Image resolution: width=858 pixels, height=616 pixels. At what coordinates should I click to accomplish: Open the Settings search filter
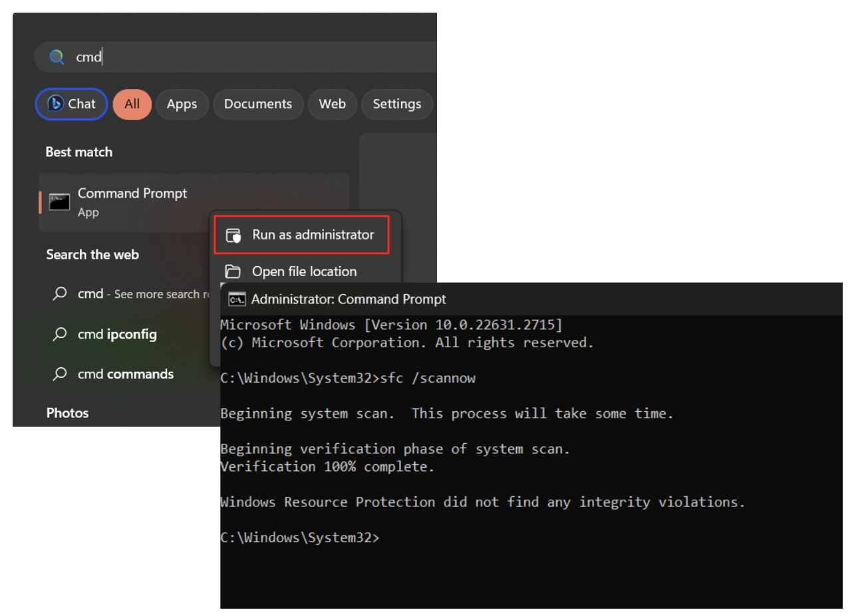(397, 104)
